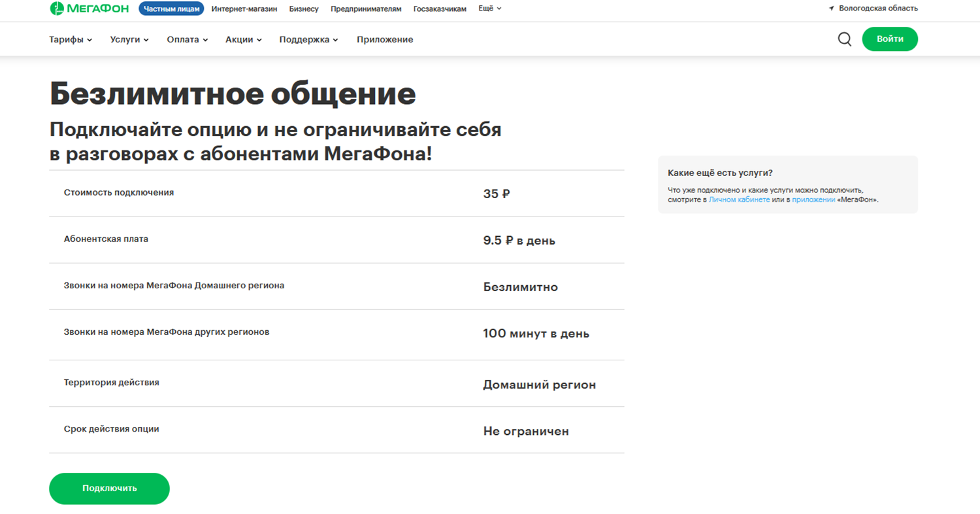Open the Приложение page
980x514 pixels.
385,39
